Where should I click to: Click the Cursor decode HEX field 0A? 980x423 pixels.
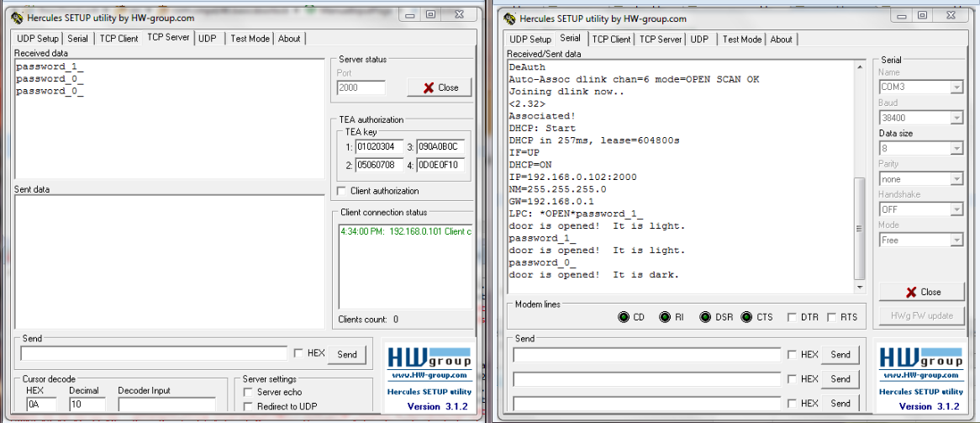tap(41, 404)
